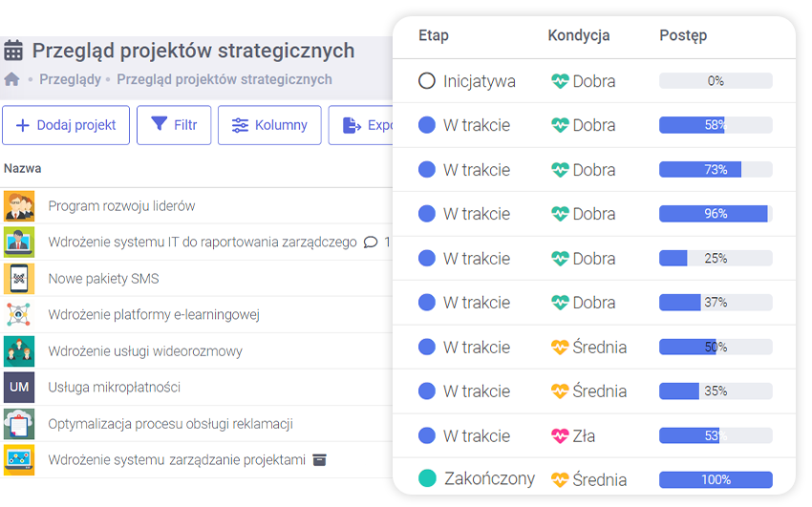The height and width of the screenshot is (507, 812).
Task: Click the Kondycja column header
Action: pyautogui.click(x=578, y=36)
